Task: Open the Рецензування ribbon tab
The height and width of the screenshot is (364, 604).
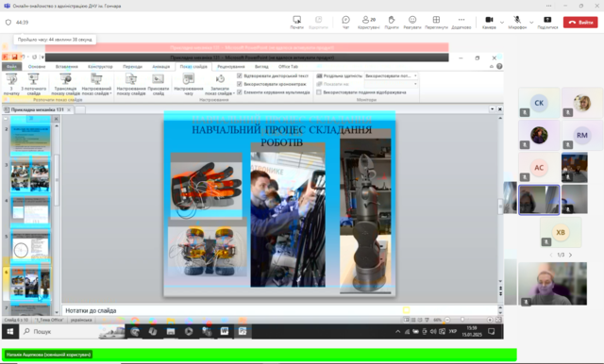Action: (x=230, y=67)
